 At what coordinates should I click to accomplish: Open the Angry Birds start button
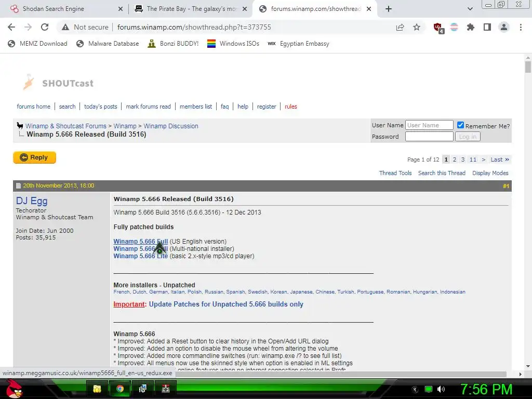coord(14,389)
